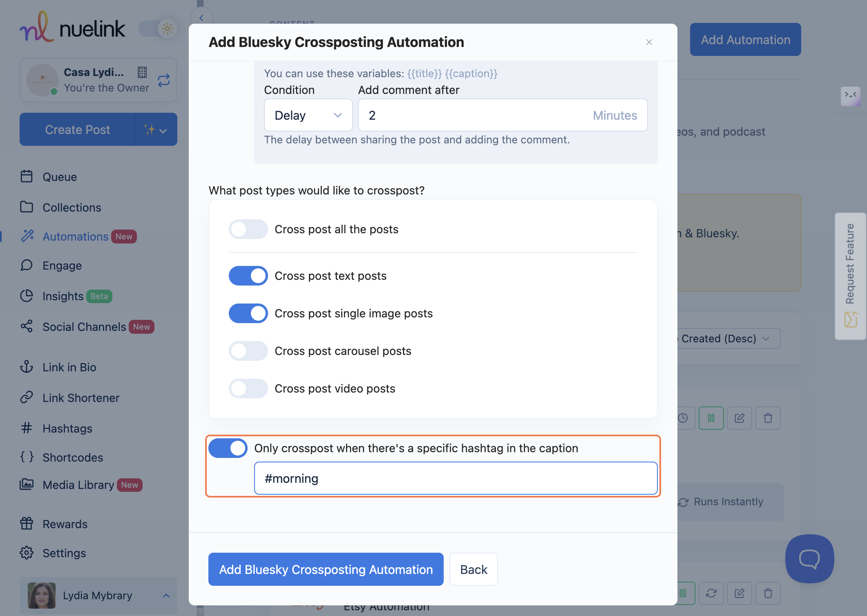Click the #morning hashtag input field
This screenshot has height=616, width=867.
(x=456, y=478)
